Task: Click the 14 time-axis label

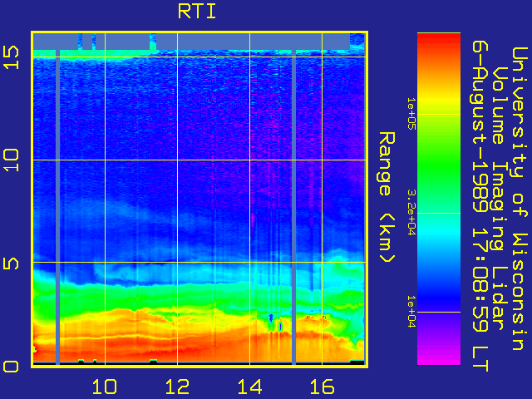Action: [x=249, y=387]
